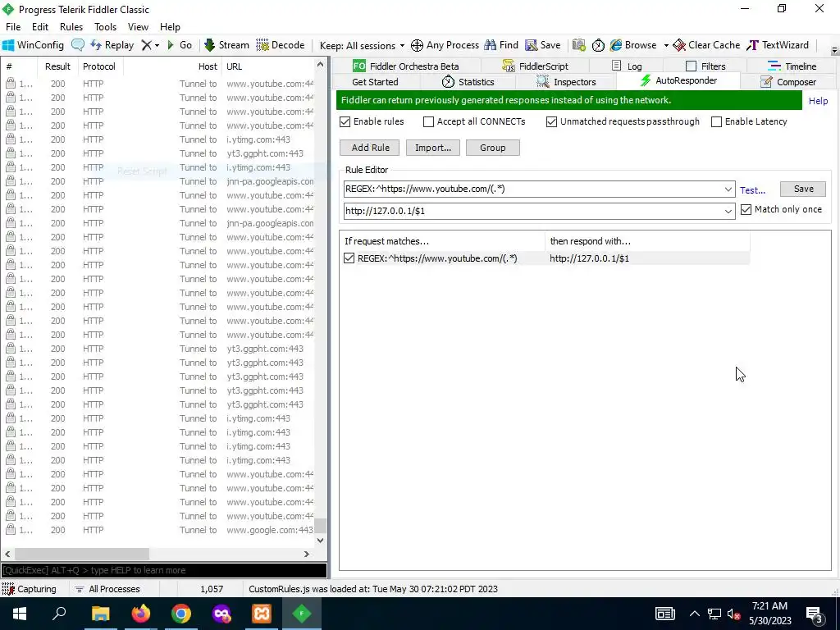Open the Statistics tab

tap(468, 82)
